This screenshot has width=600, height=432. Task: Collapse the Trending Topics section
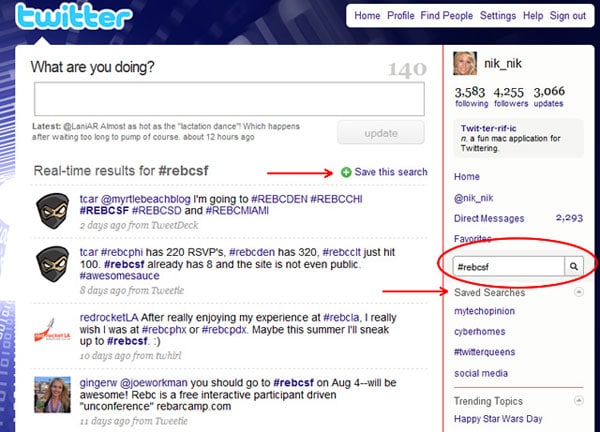pyautogui.click(x=580, y=399)
